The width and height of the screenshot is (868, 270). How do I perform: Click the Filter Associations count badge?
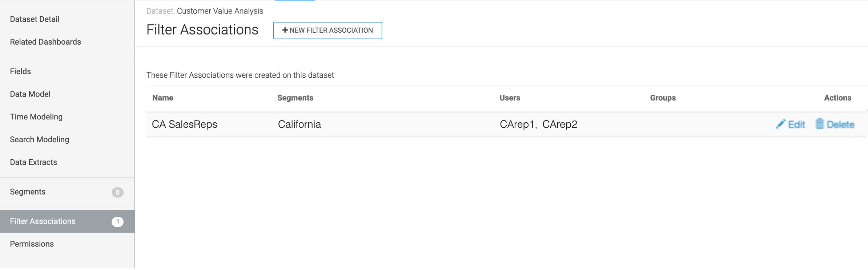pyautogui.click(x=117, y=221)
